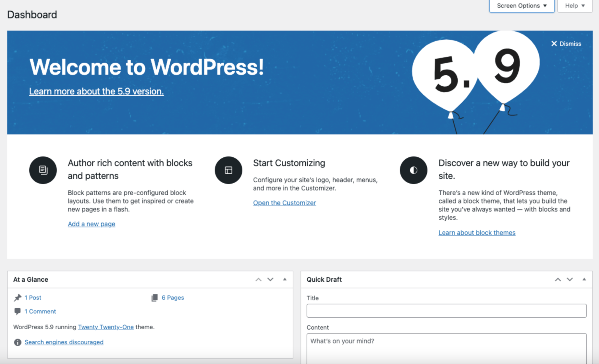Open the Help dropdown tab
This screenshot has height=364, width=599.
tap(574, 6)
